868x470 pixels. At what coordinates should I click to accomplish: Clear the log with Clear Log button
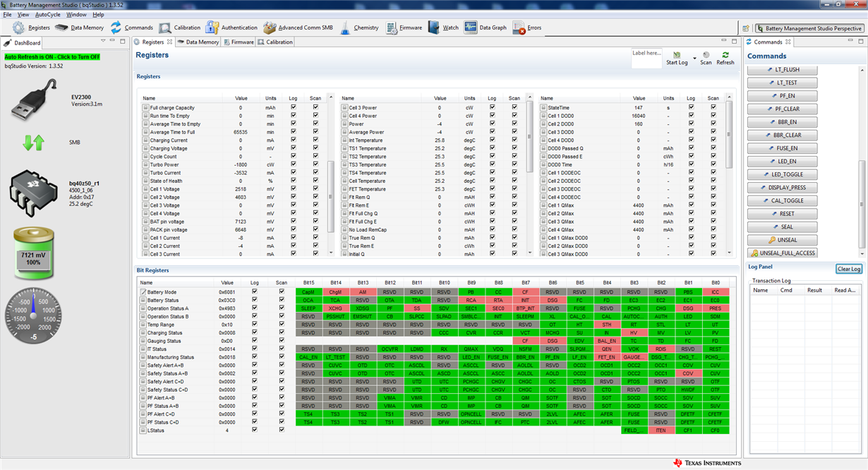coord(849,269)
